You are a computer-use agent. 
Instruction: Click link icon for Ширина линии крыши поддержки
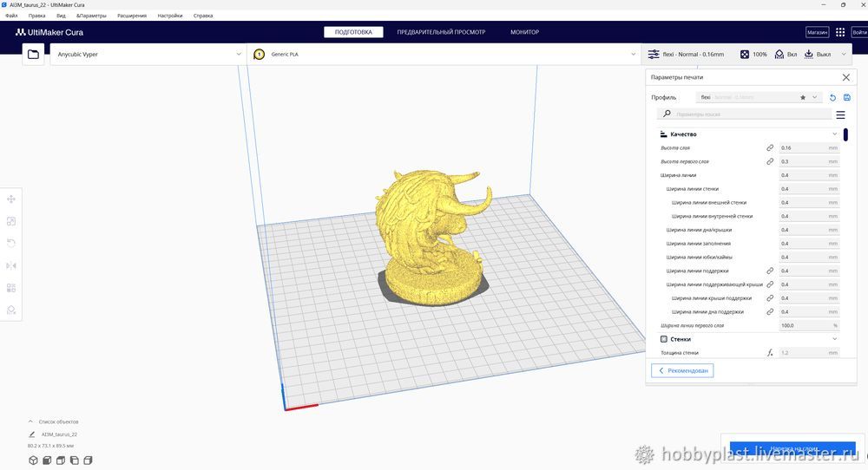click(770, 298)
